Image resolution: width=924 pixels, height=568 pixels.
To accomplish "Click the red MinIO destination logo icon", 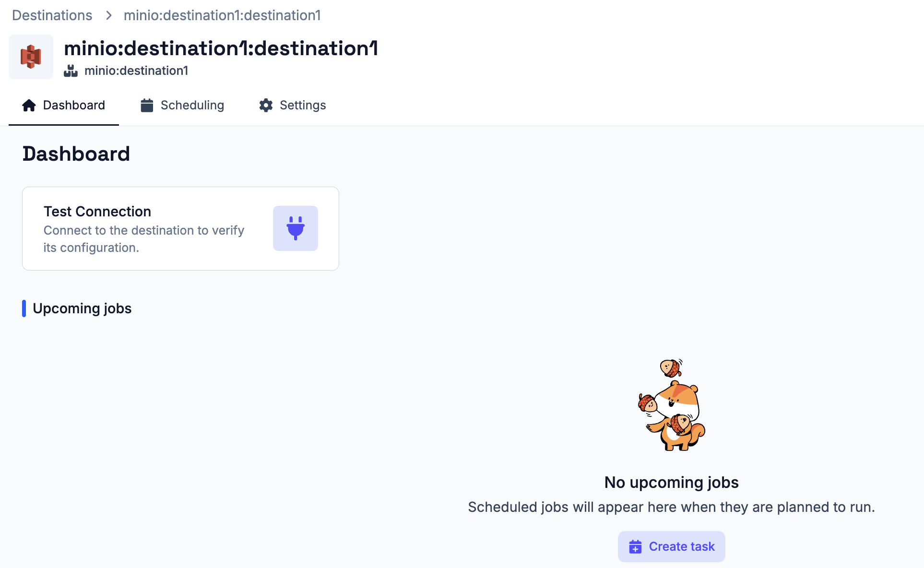I will (x=31, y=57).
